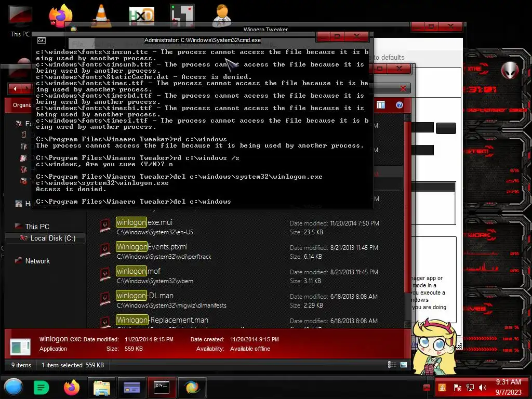Open the user figure desktop icon
This screenshot has height=399, width=532.
(x=222, y=15)
